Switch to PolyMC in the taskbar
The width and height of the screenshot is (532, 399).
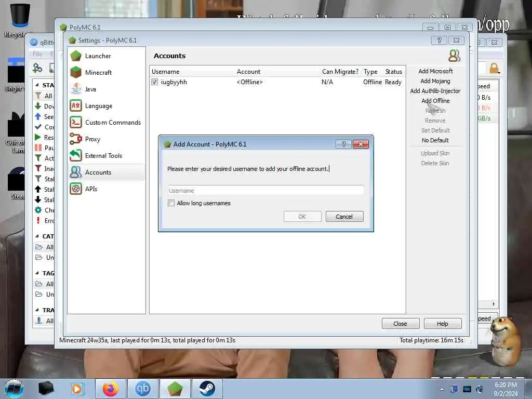point(175,389)
